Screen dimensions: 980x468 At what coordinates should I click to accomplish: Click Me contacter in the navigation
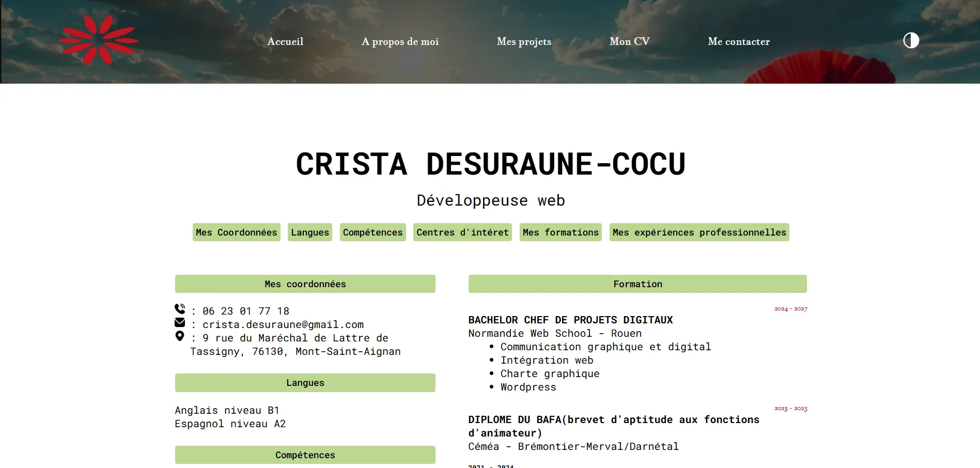point(739,41)
